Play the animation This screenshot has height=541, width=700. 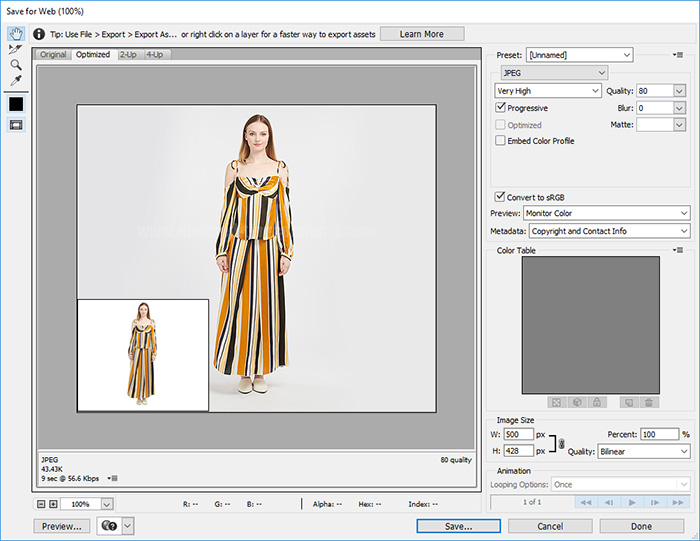pyautogui.click(x=632, y=502)
